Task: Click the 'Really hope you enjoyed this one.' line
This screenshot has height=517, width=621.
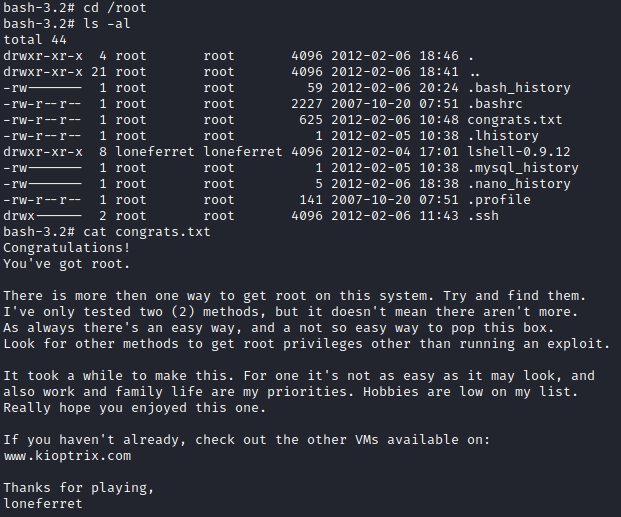Action: (x=135, y=408)
